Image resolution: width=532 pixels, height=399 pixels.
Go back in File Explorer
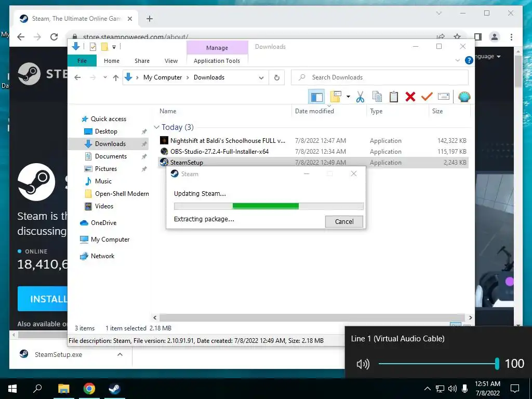pyautogui.click(x=78, y=77)
